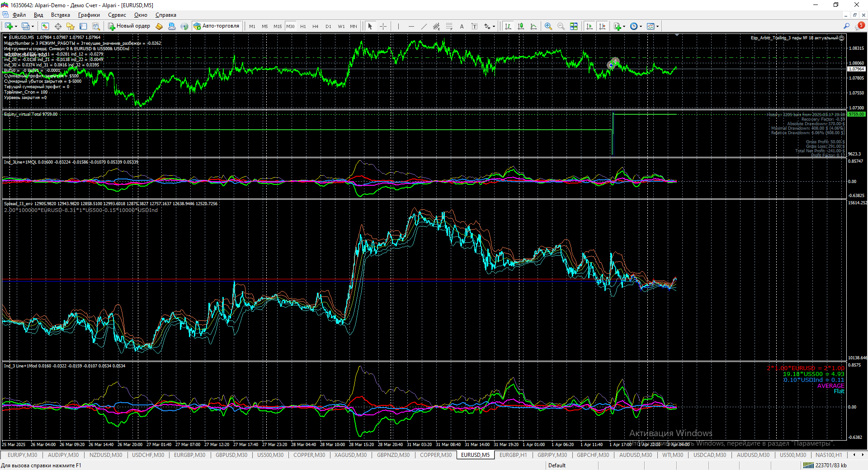This screenshot has width=868, height=470.
Task: Switch to the GBPUSD,M30 chart tab
Action: (x=231, y=455)
